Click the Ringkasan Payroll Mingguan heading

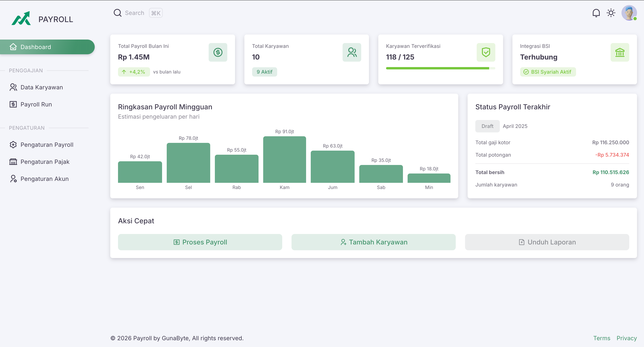pyautogui.click(x=165, y=107)
